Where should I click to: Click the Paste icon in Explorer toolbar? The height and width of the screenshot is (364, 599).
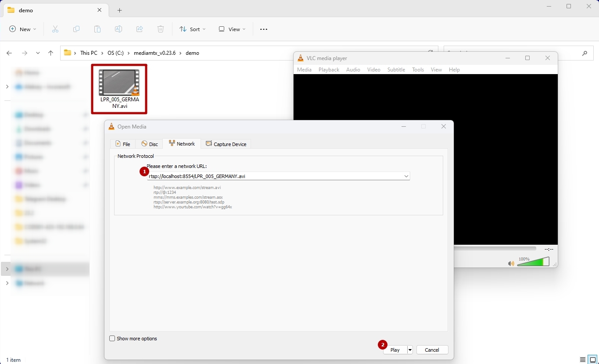coord(97,29)
